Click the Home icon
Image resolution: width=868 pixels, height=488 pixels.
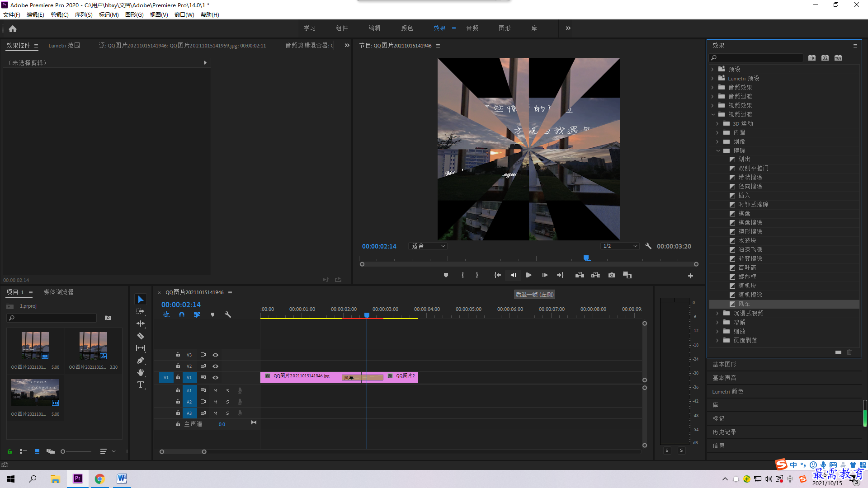tap(13, 28)
